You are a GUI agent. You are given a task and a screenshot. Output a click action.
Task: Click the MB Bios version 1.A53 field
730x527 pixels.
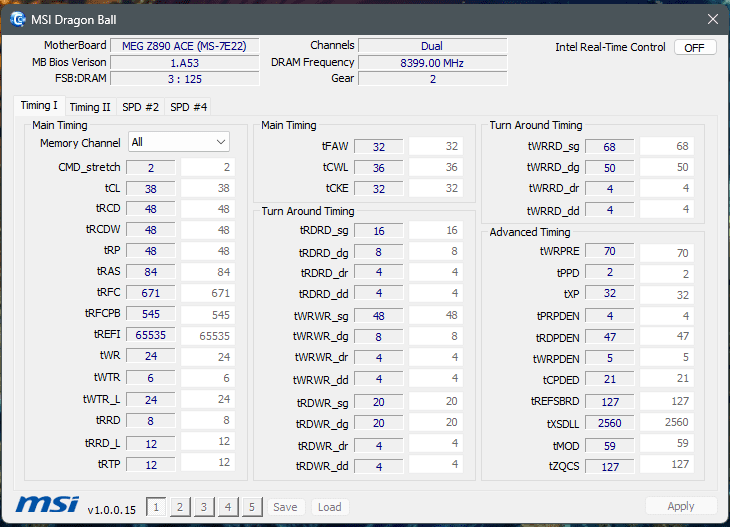point(184,63)
